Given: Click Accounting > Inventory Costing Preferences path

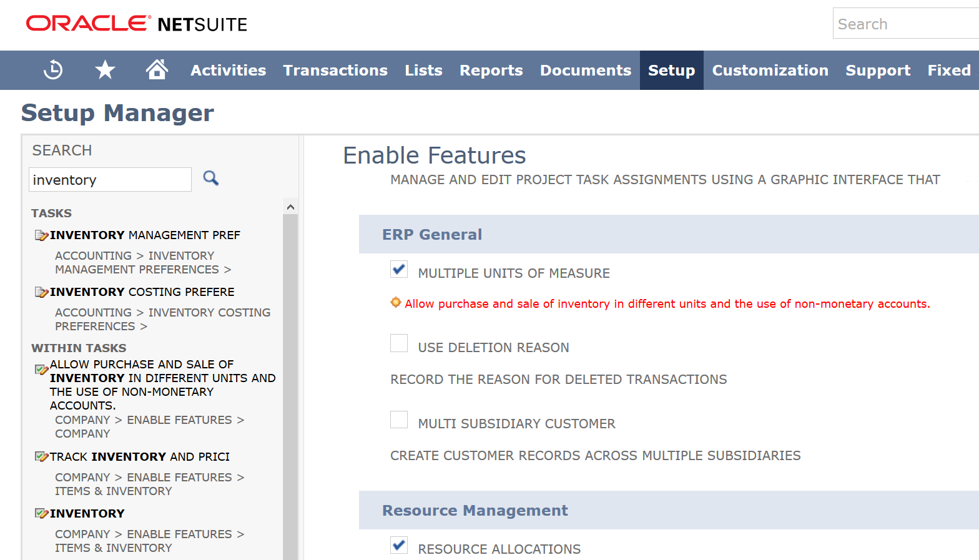Looking at the screenshot, I should pos(162,320).
